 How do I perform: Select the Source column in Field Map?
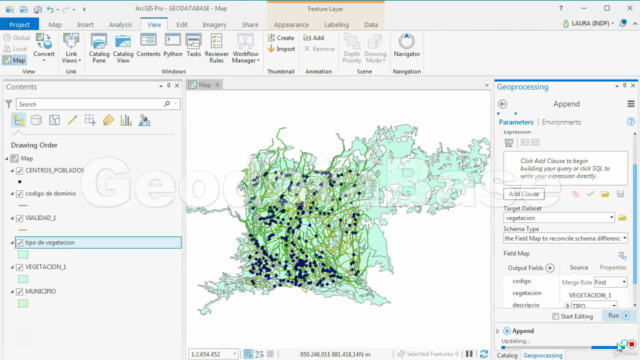579,267
